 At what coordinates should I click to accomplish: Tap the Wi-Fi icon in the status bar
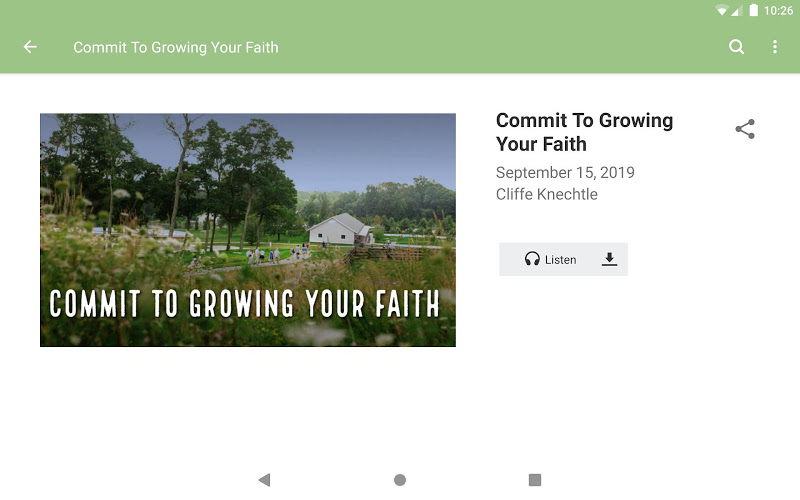pos(721,11)
